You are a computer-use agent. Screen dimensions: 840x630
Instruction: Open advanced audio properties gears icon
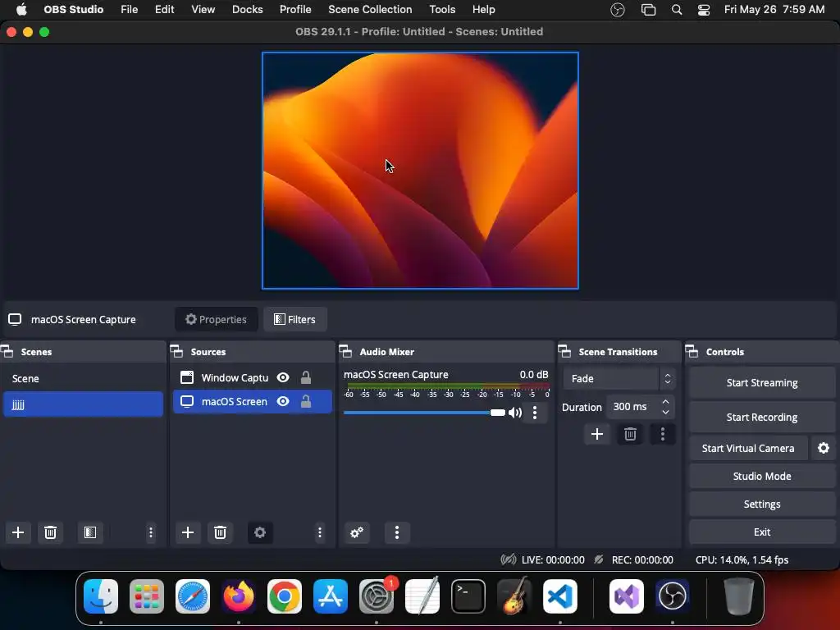[357, 532]
